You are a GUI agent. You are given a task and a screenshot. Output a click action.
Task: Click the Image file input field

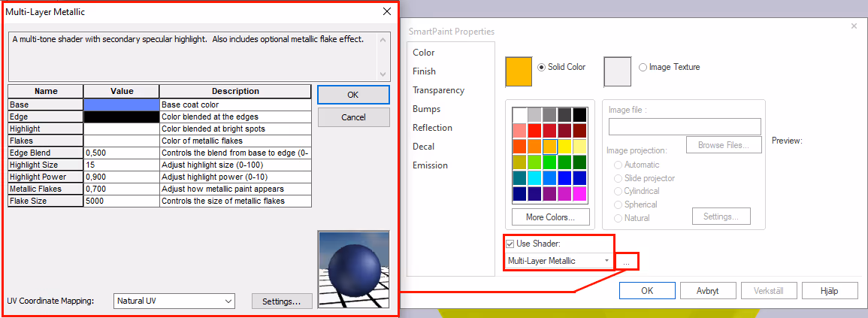click(685, 126)
